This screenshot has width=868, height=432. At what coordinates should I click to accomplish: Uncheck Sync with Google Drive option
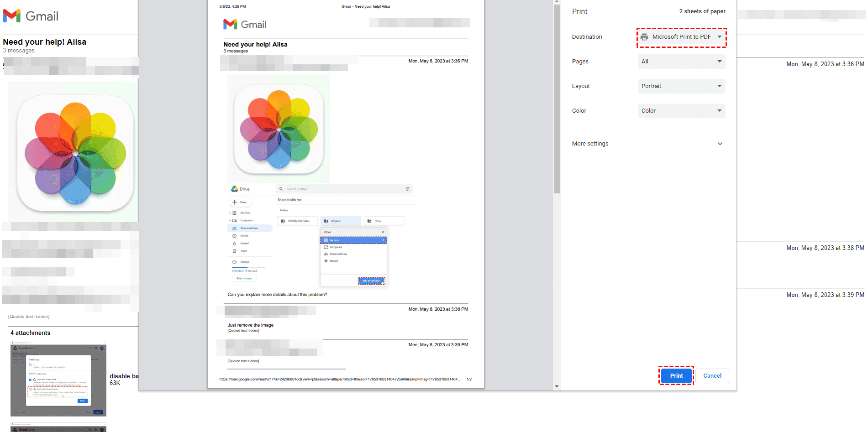[30, 380]
